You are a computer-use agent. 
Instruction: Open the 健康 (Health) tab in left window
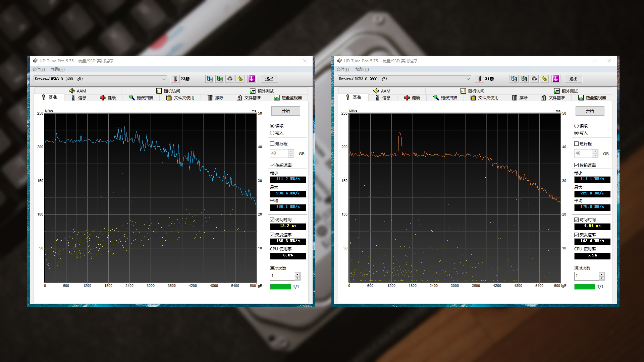[108, 98]
